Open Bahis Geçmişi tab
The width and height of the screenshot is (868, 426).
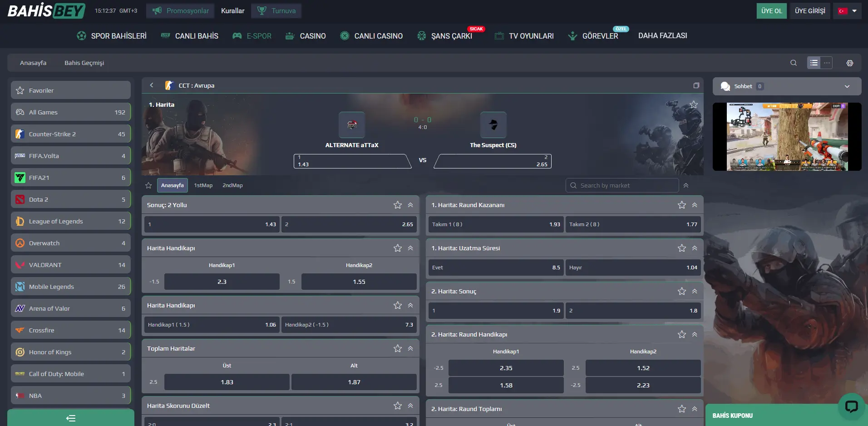coord(84,63)
